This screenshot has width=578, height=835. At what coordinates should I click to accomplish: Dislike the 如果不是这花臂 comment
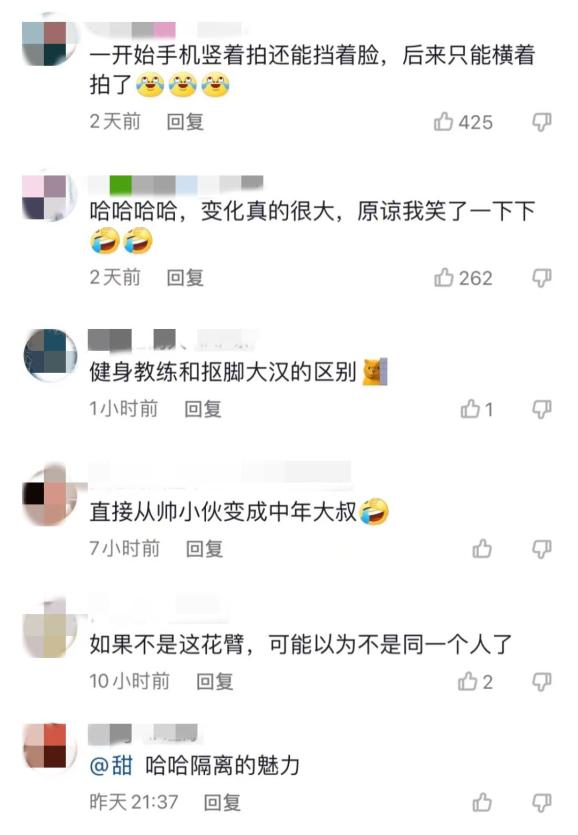542,681
